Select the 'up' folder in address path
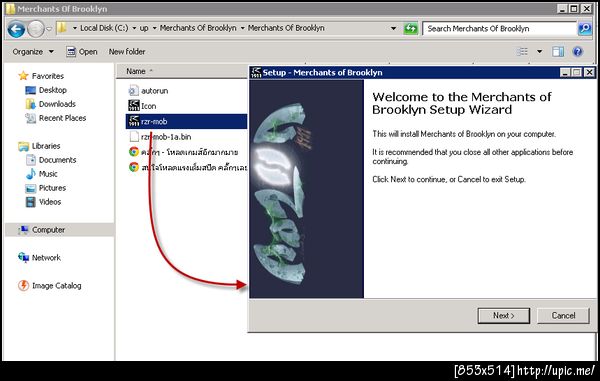 click(x=144, y=28)
